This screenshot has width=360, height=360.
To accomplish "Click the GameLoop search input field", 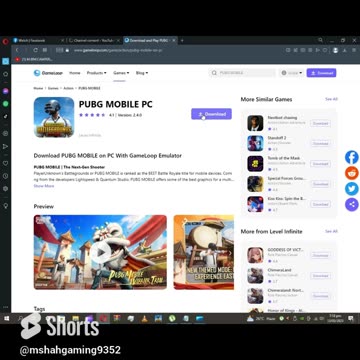I will pos(242,73).
